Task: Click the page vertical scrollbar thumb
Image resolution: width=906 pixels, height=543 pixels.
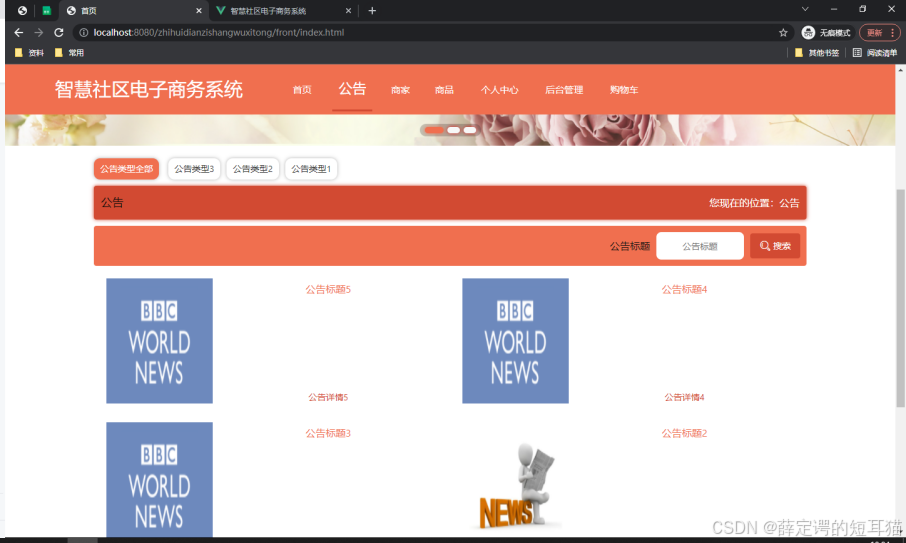Action: point(900,297)
